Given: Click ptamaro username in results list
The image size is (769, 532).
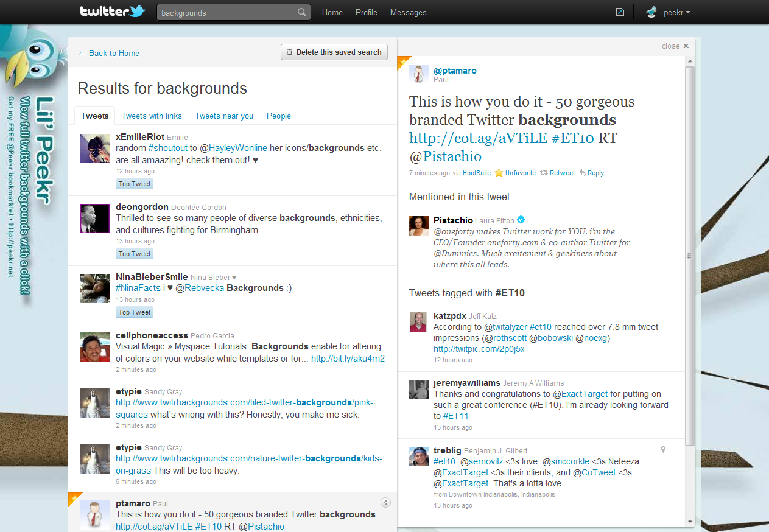Looking at the screenshot, I should 133,503.
